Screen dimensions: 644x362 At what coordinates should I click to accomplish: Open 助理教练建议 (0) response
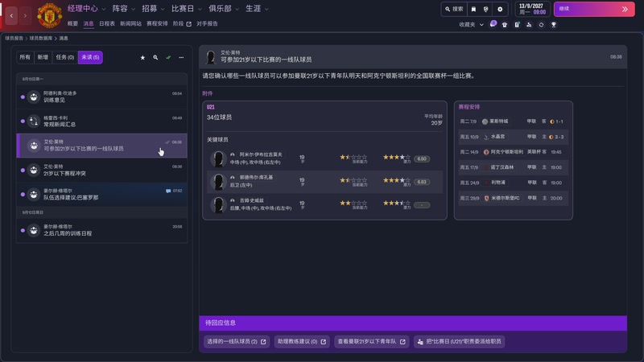click(302, 341)
